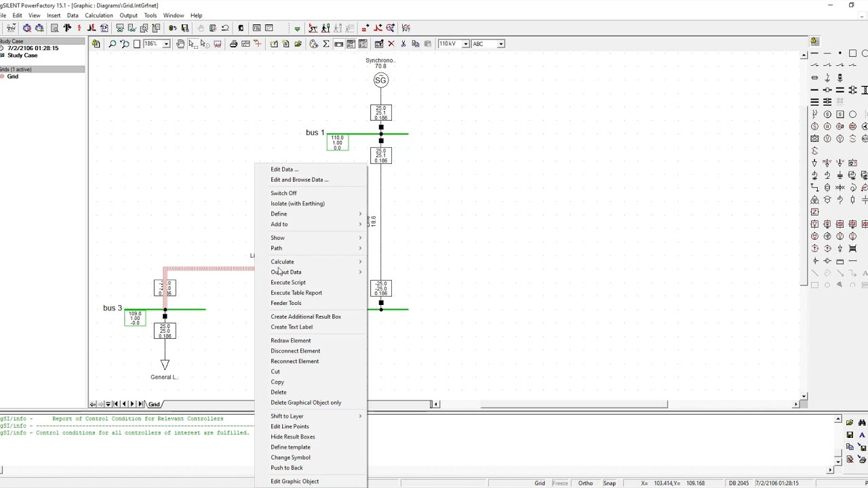
Task: Open the 186% zoom level dropdown
Action: click(x=165, y=44)
